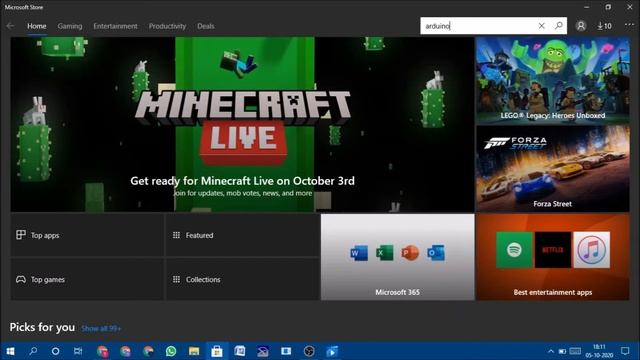Click the Excel icon in the Microsoft 365 tile
The width and height of the screenshot is (640, 360).
[x=384, y=253]
